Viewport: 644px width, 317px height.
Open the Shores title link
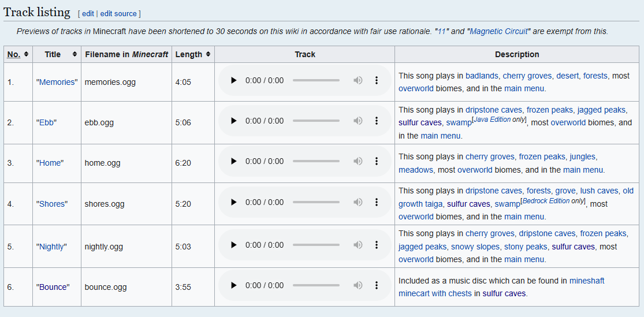pos(52,204)
